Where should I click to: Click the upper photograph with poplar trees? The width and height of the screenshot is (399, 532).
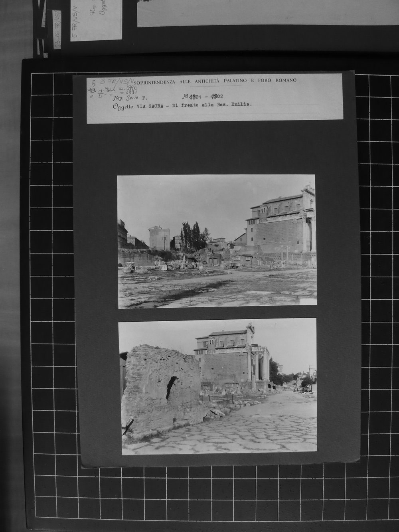coord(217,241)
